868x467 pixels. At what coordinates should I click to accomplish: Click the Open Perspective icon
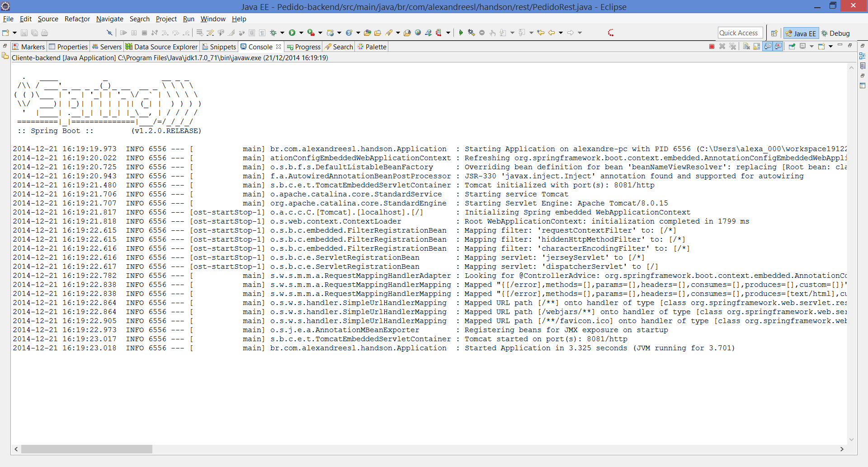(x=774, y=33)
